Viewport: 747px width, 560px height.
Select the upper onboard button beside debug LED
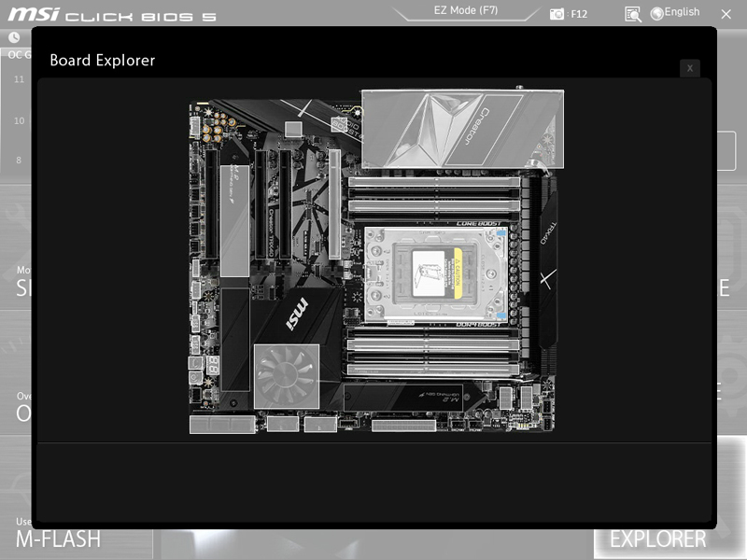[x=196, y=363]
